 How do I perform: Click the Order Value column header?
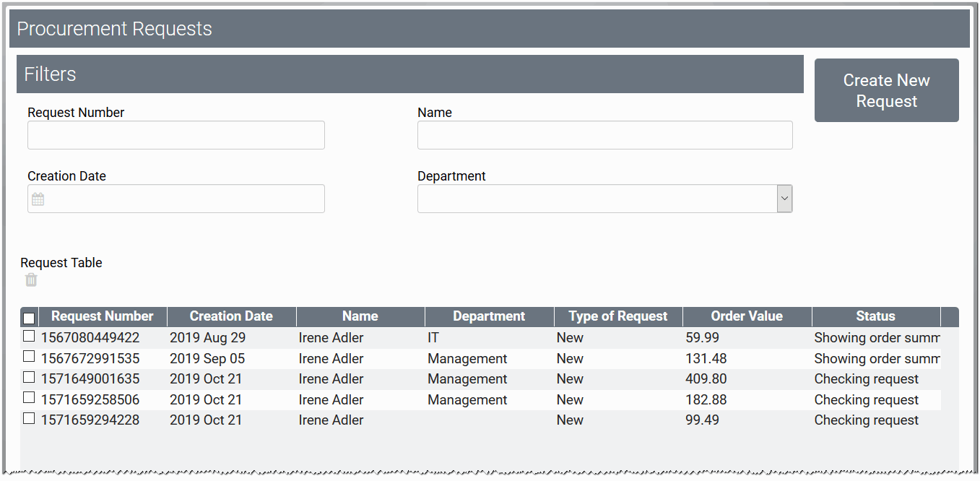pos(747,316)
